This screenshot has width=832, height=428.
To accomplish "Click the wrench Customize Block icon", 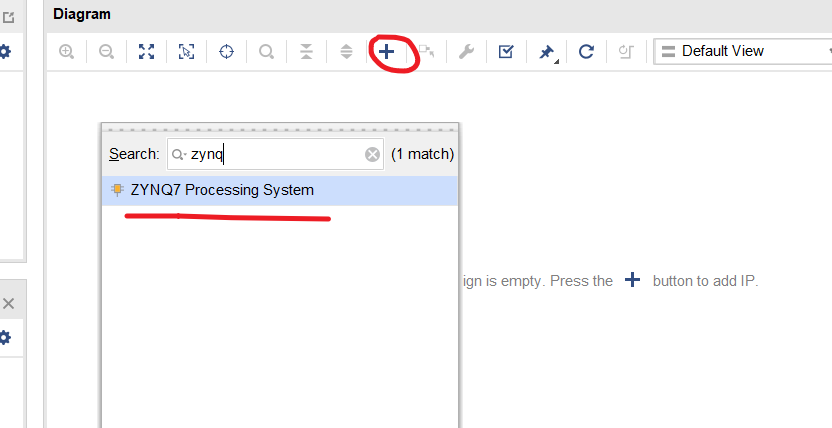I will pos(466,51).
